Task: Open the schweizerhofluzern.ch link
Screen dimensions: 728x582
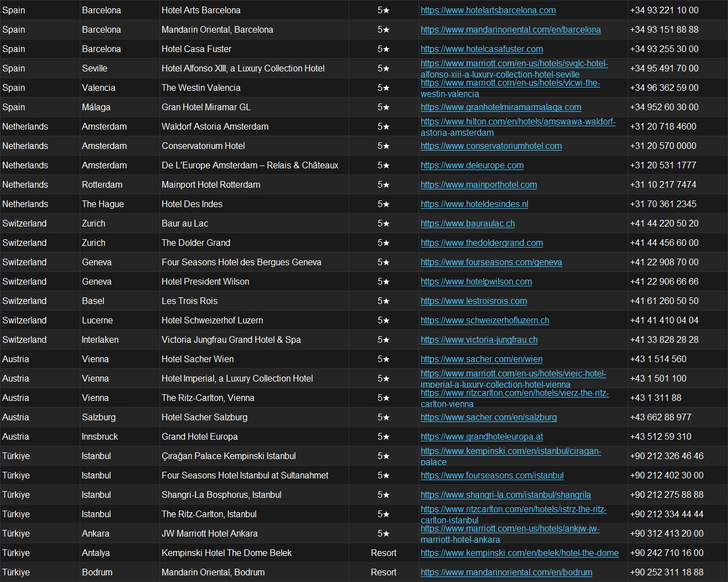Action: (484, 320)
